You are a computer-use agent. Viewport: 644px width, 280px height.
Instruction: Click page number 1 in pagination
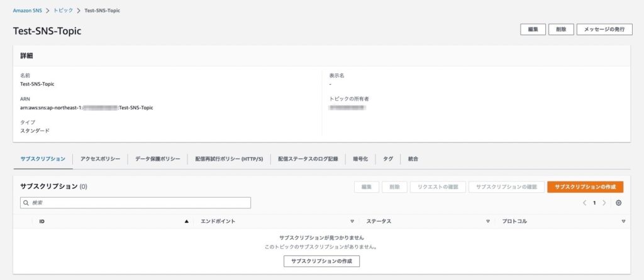[x=594, y=203]
